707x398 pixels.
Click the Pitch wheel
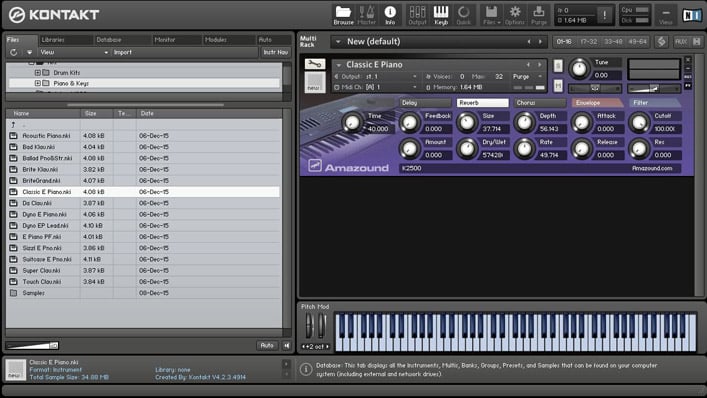[x=309, y=325]
